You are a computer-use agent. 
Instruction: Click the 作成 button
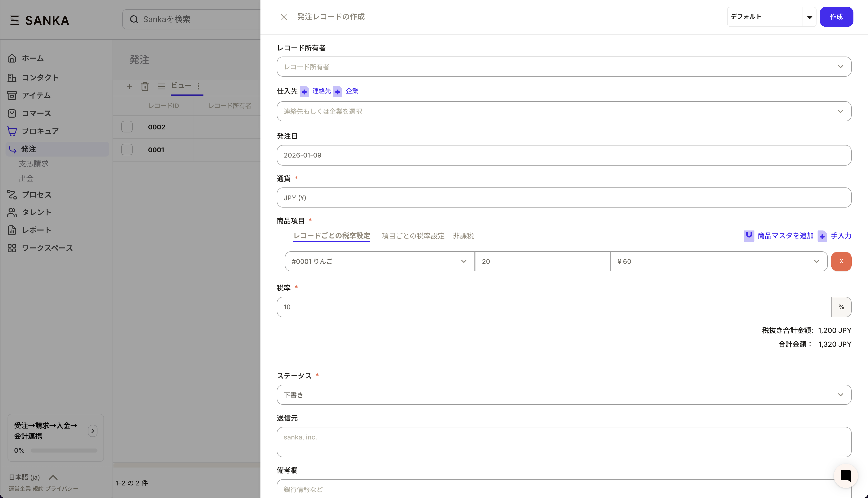tap(836, 17)
